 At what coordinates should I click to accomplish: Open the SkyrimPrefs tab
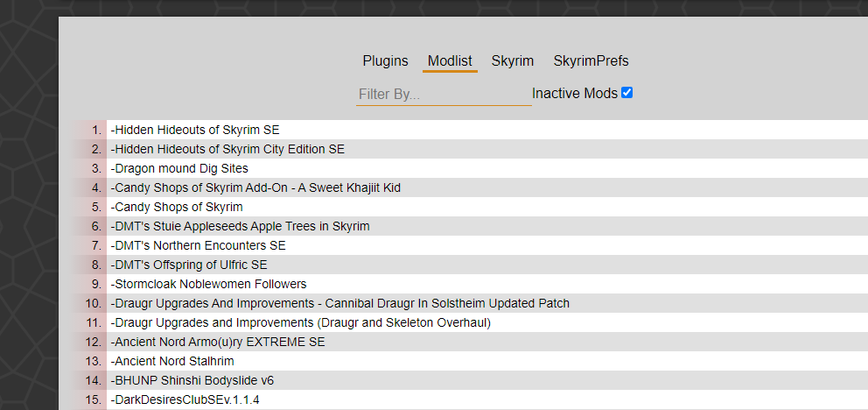pyautogui.click(x=591, y=61)
